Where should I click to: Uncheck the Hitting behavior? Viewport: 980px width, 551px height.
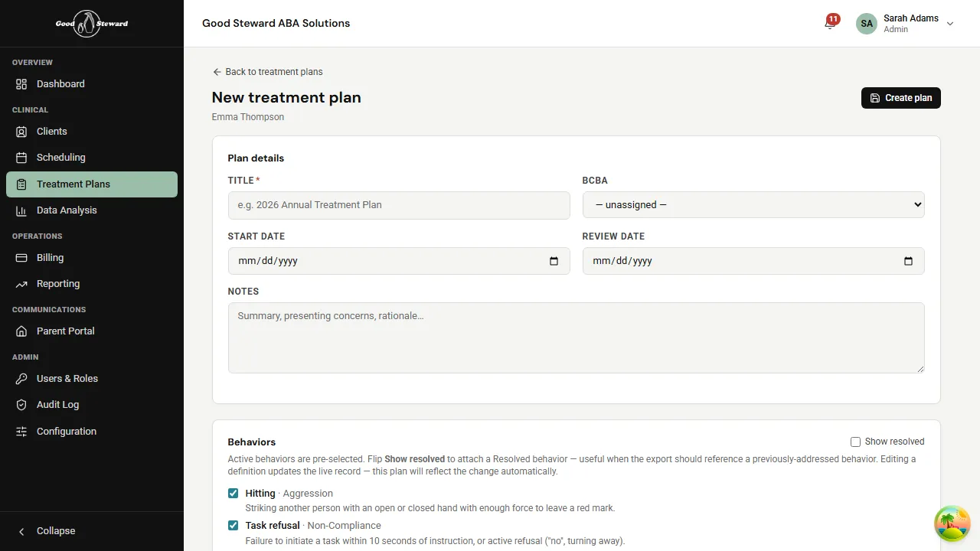click(x=233, y=493)
